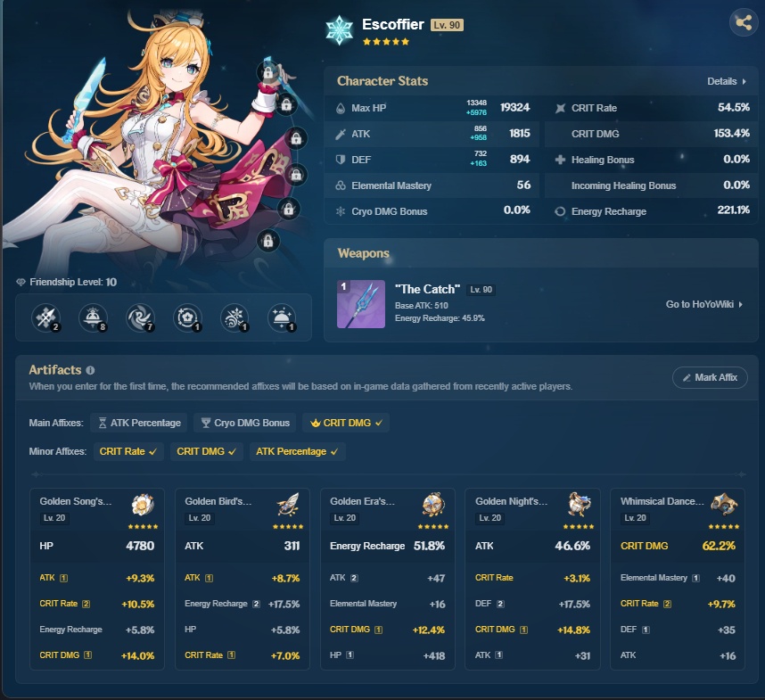Screen dimensions: 765x700
Task: Toggle the CRIT DMG minor affix chip
Action: 206,452
